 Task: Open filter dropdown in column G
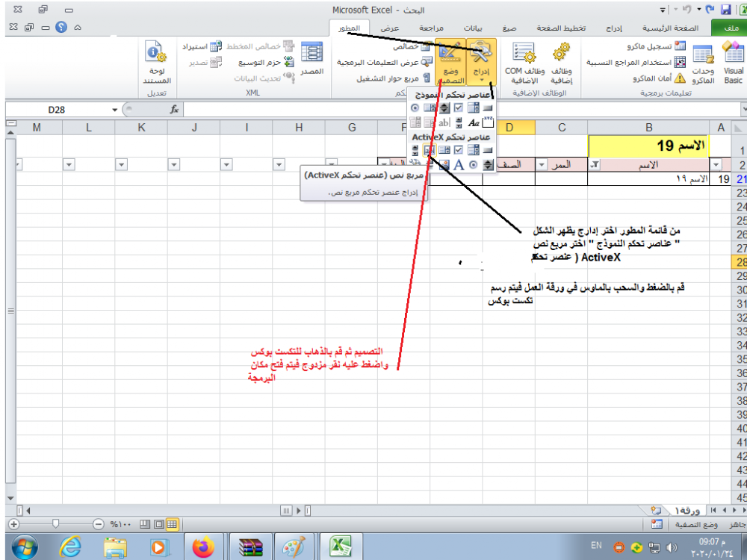[332, 164]
